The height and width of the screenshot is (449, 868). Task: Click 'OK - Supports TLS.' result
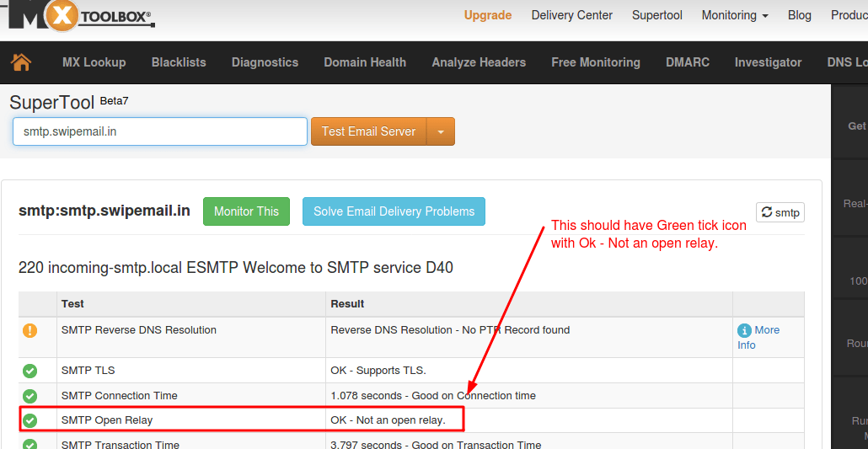(x=378, y=371)
